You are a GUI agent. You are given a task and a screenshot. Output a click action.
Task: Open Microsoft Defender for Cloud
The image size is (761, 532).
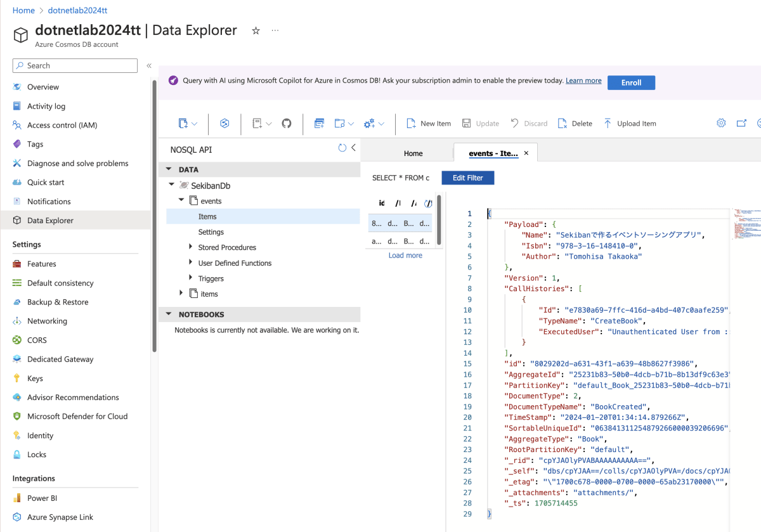click(x=77, y=416)
